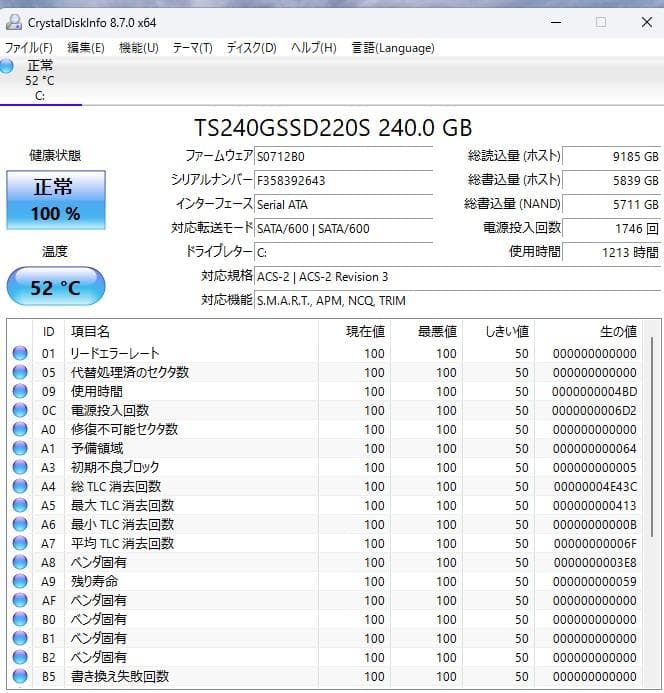Click raw value 0000000004BD of 使用時間
This screenshot has height=693, width=664.
point(595,392)
